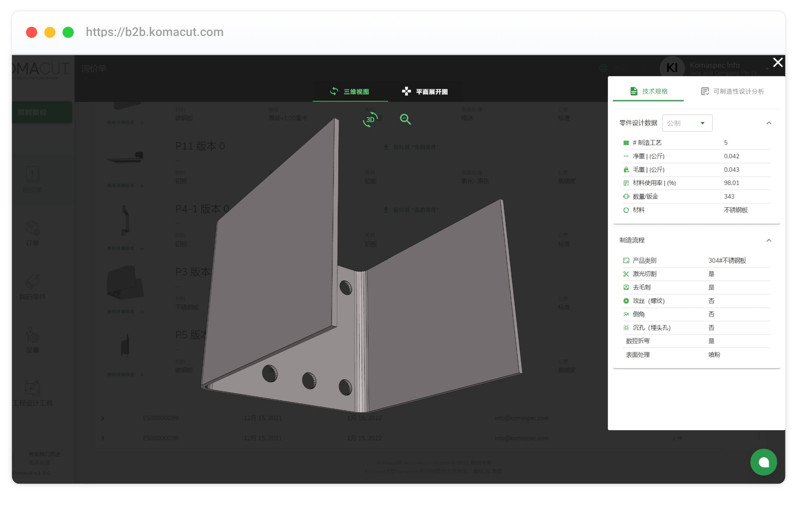Click the 喷粉 surface treatment value

[714, 355]
